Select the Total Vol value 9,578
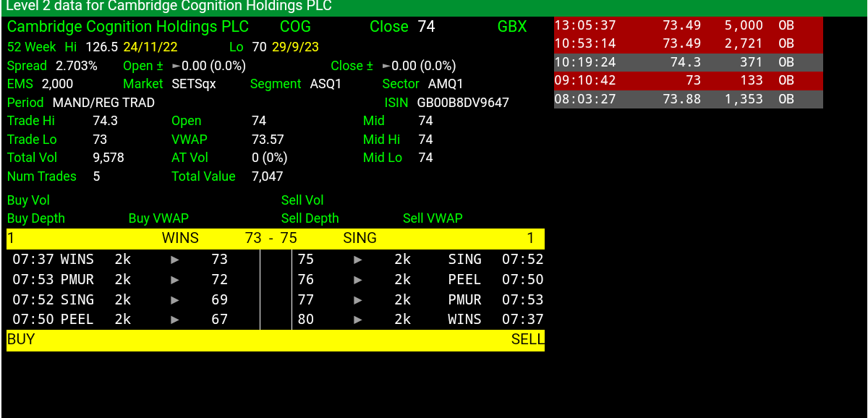This screenshot has width=868, height=418. (x=109, y=158)
